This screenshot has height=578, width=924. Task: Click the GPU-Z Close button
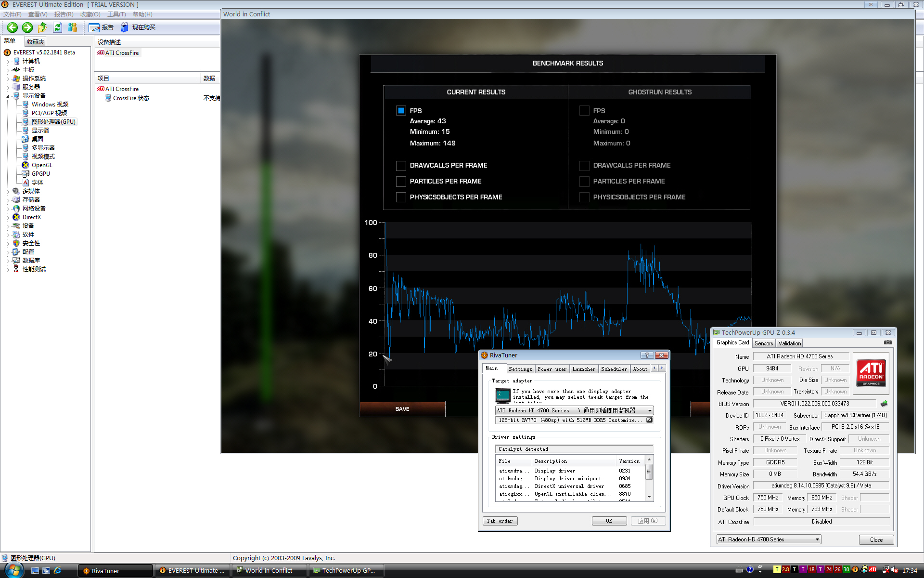[876, 539]
